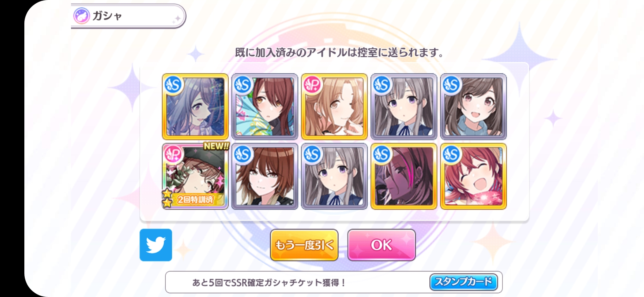Tap the smiling brown-haired idol in blue top
This screenshot has height=297, width=644.
[474, 107]
